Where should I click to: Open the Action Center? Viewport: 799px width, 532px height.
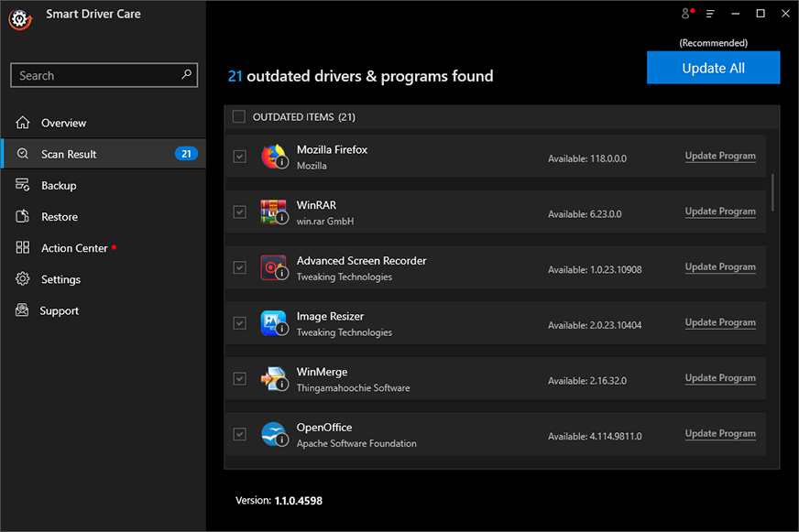74,248
